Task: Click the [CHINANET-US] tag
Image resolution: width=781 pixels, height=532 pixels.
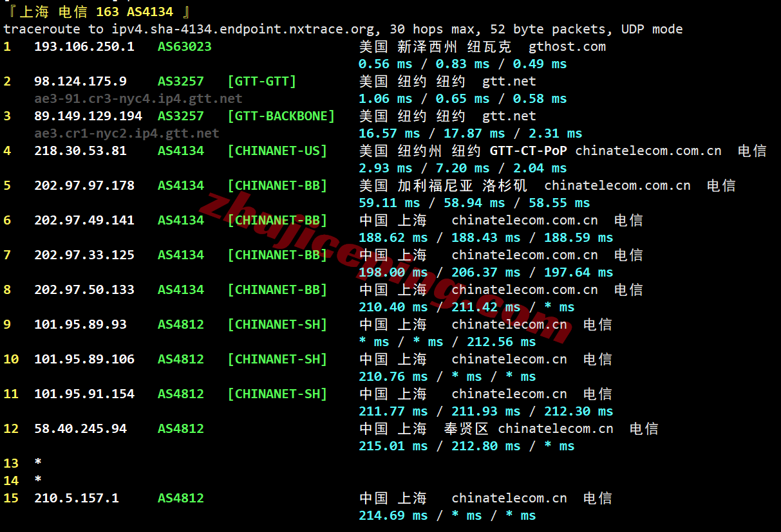Action: (278, 151)
